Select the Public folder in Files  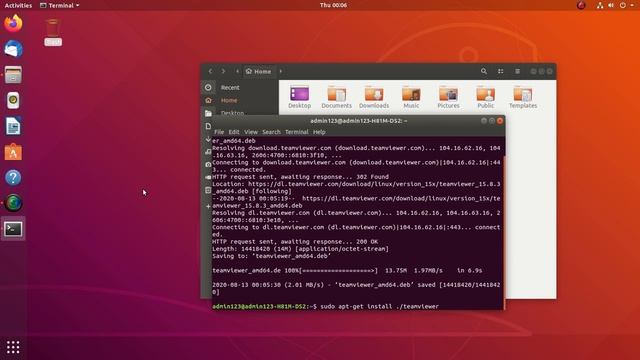click(486, 97)
